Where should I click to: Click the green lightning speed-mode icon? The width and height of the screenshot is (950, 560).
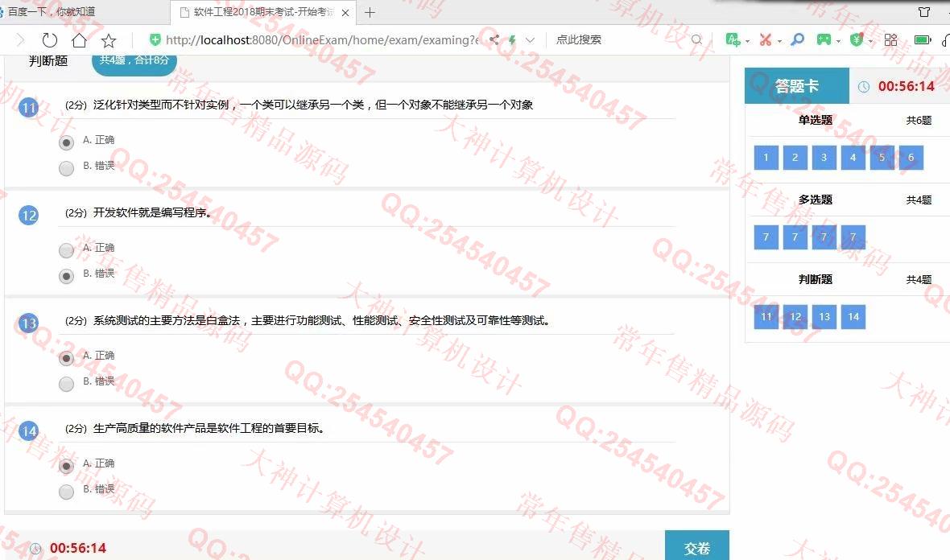(512, 40)
